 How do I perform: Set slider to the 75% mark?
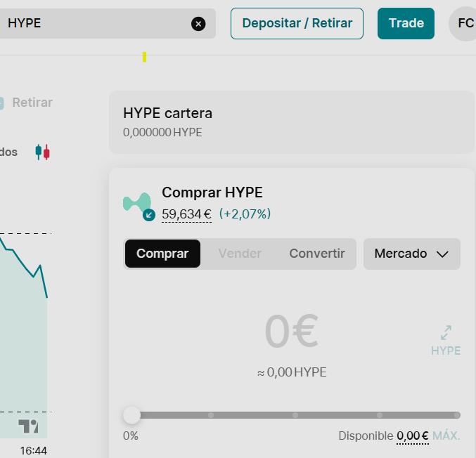click(x=380, y=415)
